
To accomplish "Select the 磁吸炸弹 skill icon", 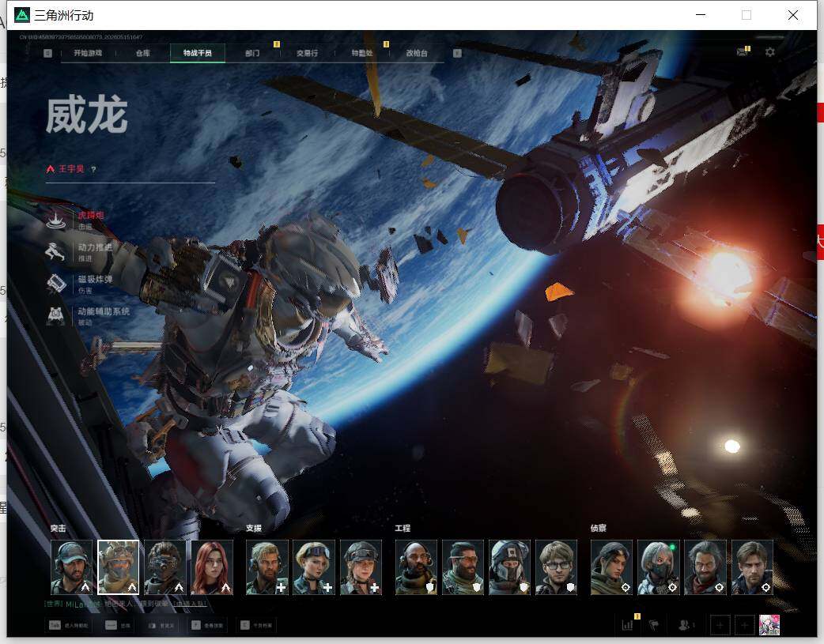I will (x=55, y=284).
